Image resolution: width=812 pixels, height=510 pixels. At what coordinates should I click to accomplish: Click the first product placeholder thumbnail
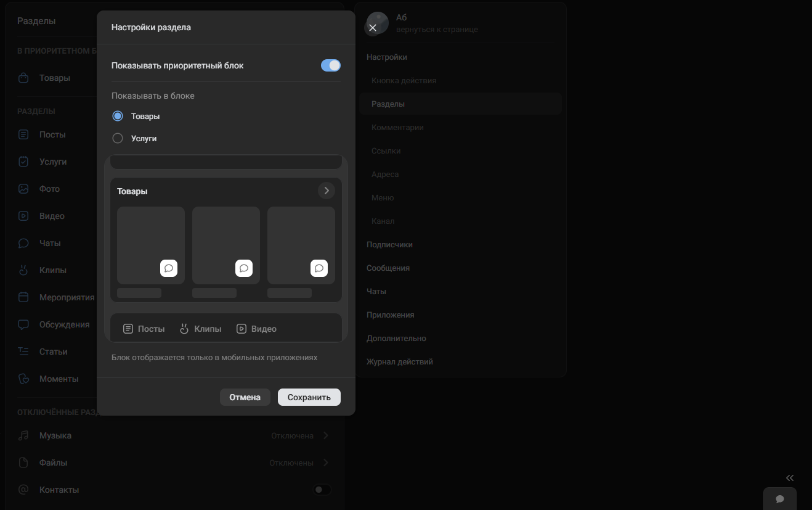click(x=151, y=245)
